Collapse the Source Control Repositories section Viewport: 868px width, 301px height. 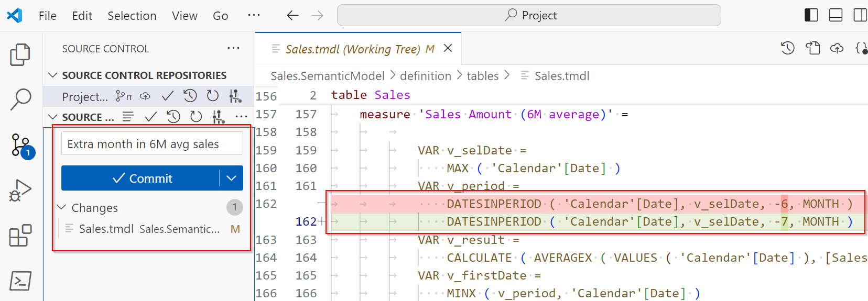point(52,75)
